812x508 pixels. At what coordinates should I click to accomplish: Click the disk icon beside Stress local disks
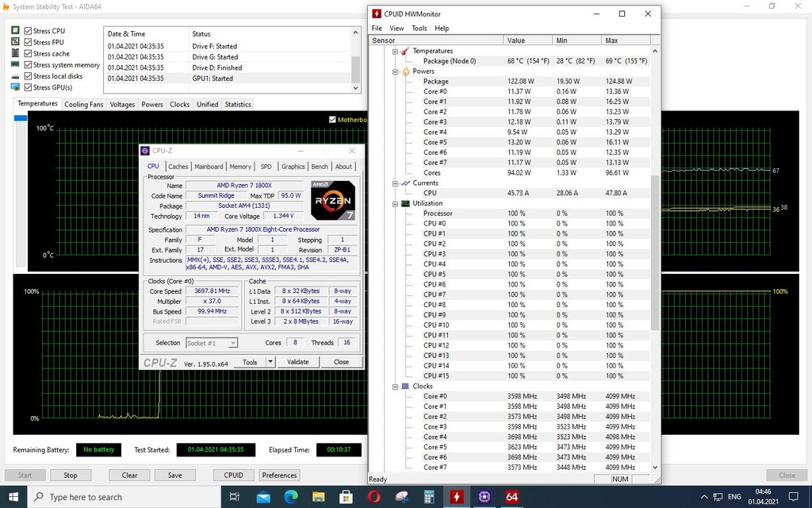pyautogui.click(x=15, y=77)
